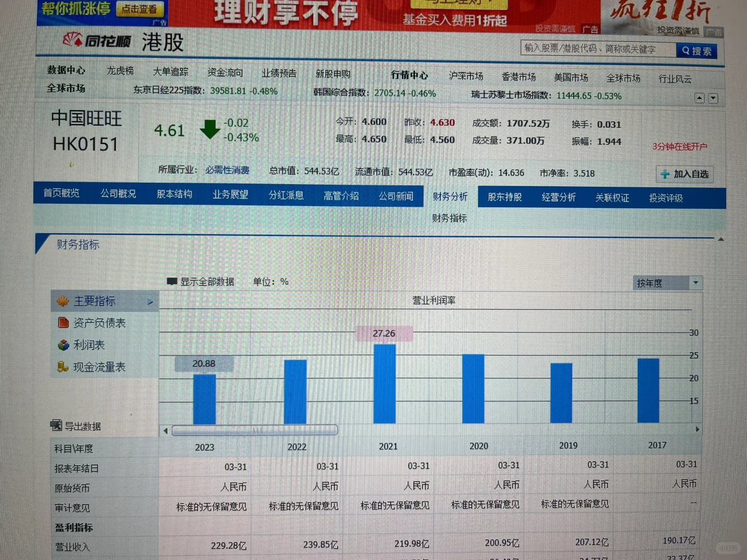The height and width of the screenshot is (560, 747).
Task: Click chart scroll left arrow
Action: (165, 431)
